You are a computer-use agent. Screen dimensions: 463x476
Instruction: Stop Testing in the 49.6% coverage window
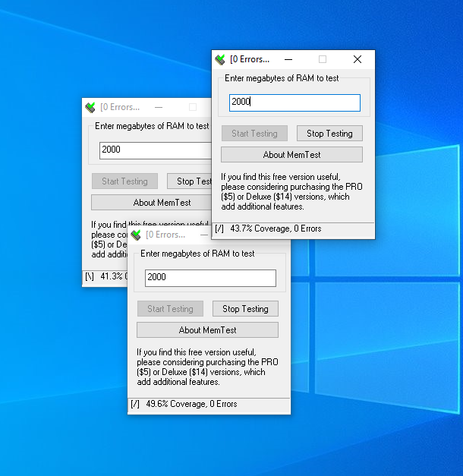pos(245,309)
